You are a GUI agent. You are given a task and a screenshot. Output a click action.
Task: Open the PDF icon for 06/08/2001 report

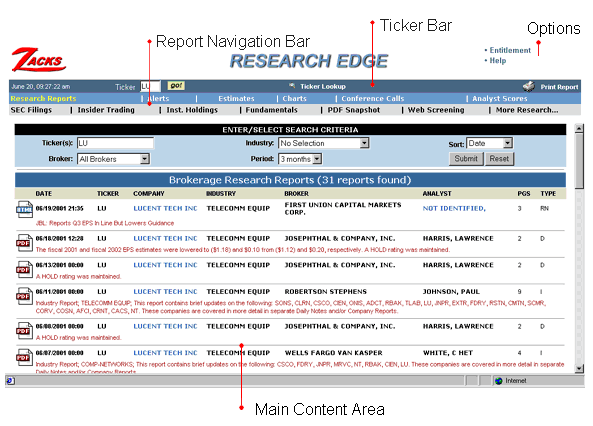click(x=24, y=330)
